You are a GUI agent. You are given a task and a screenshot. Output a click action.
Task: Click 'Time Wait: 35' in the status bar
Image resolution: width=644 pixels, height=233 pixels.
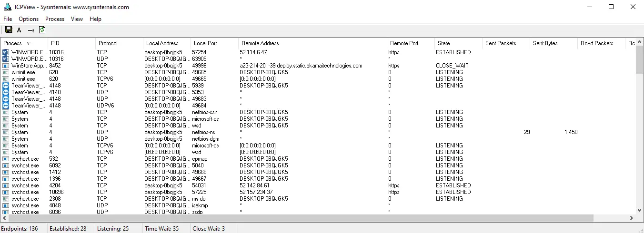click(162, 229)
